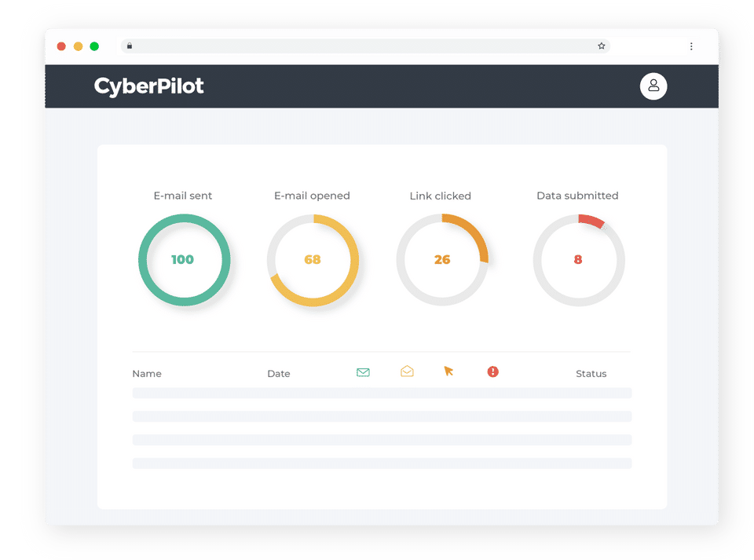Close window with red traffic-light button
The image size is (754, 560).
tap(61, 46)
